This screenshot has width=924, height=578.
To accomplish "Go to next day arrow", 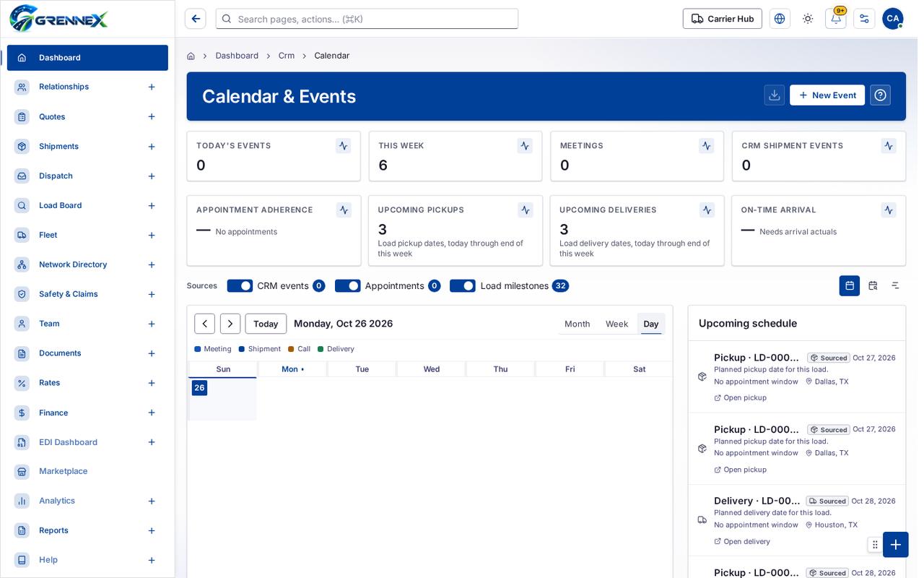I will point(230,324).
